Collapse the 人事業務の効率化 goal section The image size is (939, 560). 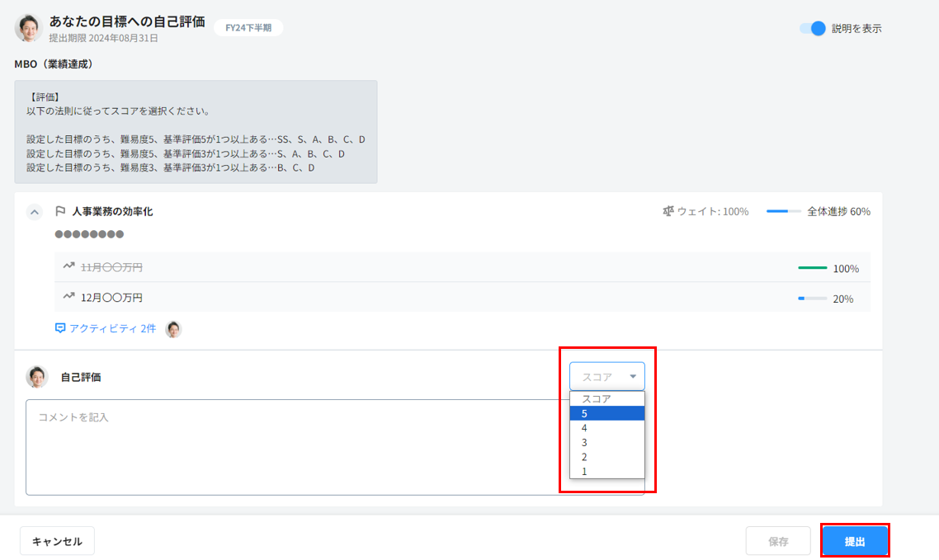[x=34, y=212]
